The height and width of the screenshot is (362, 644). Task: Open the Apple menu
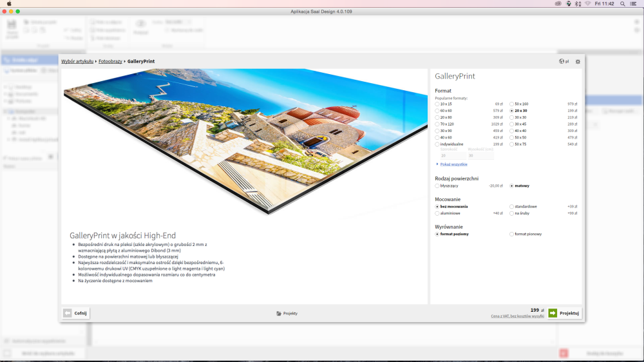pyautogui.click(x=9, y=4)
